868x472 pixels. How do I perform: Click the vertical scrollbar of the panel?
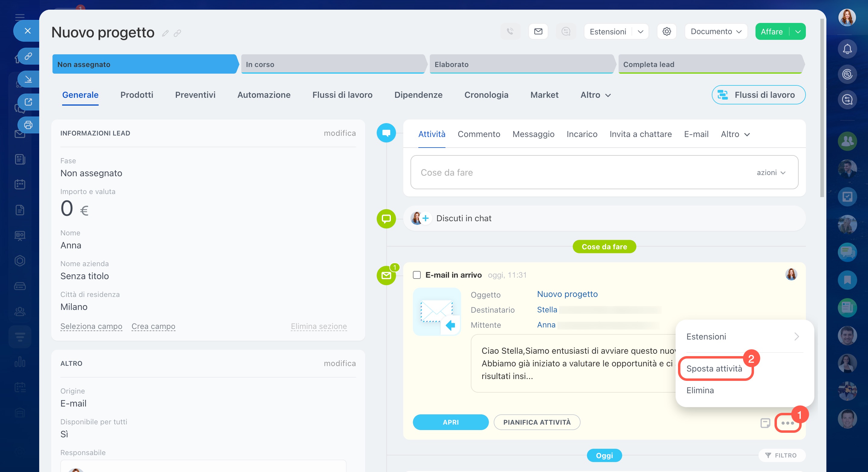pyautogui.click(x=822, y=108)
